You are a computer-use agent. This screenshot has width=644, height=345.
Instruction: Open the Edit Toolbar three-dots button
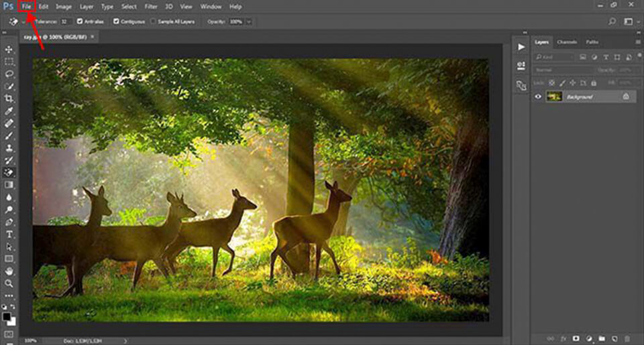tap(9, 295)
